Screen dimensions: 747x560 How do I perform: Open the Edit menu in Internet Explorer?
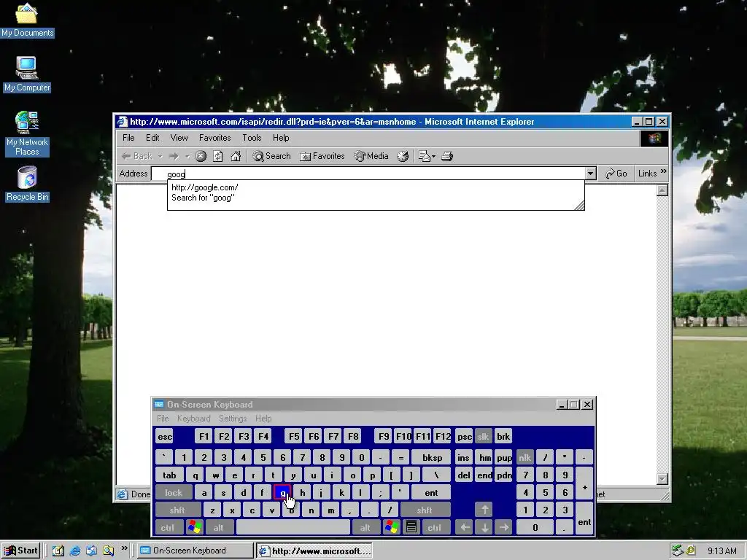[152, 138]
